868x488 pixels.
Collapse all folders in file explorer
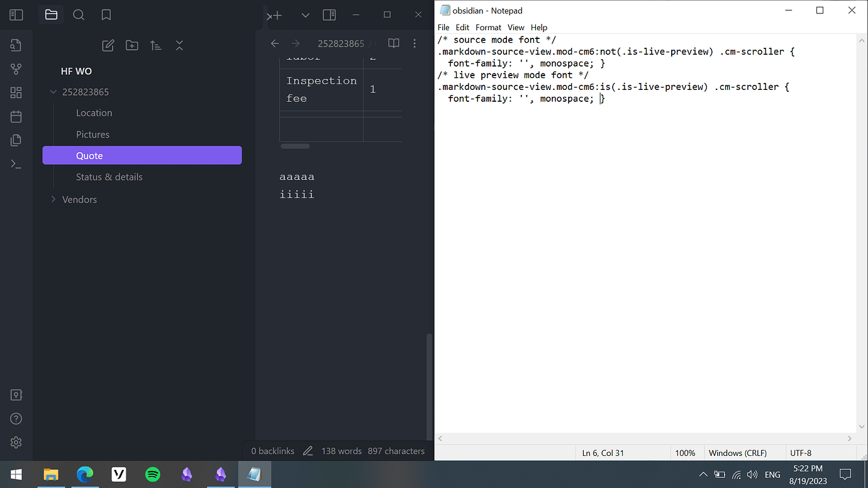(179, 45)
